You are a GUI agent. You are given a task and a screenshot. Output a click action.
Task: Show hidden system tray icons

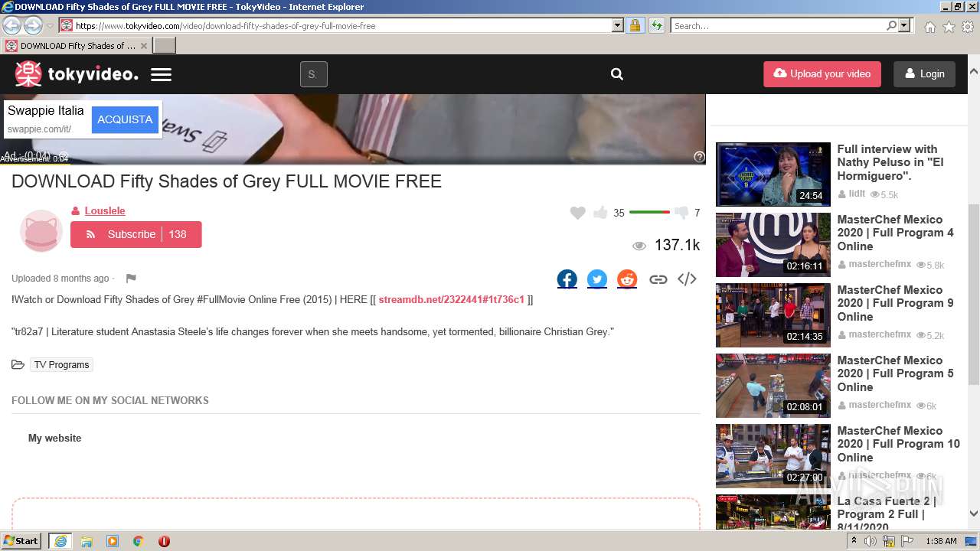pyautogui.click(x=854, y=541)
